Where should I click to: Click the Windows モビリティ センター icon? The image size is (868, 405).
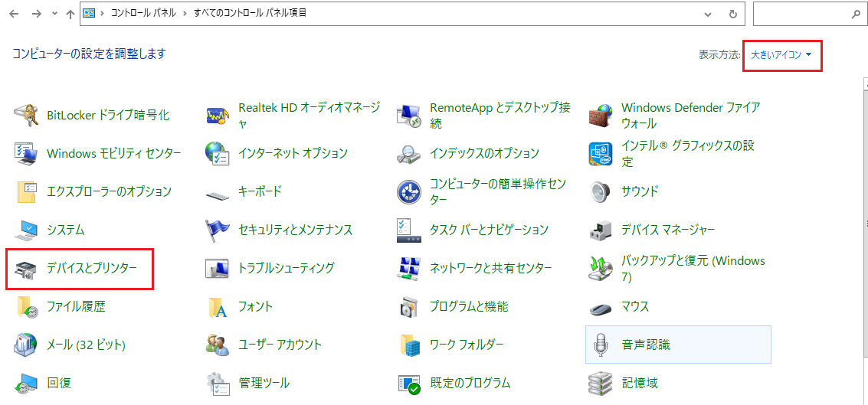tap(25, 153)
